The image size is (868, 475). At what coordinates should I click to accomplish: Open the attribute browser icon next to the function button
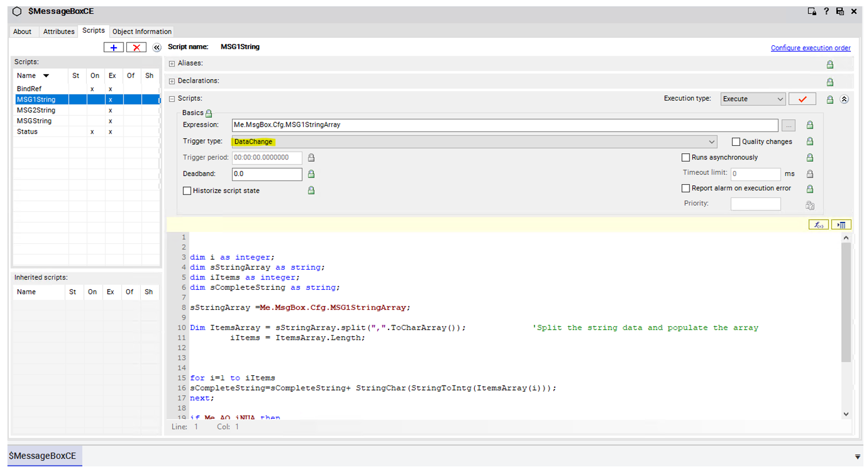(841, 225)
